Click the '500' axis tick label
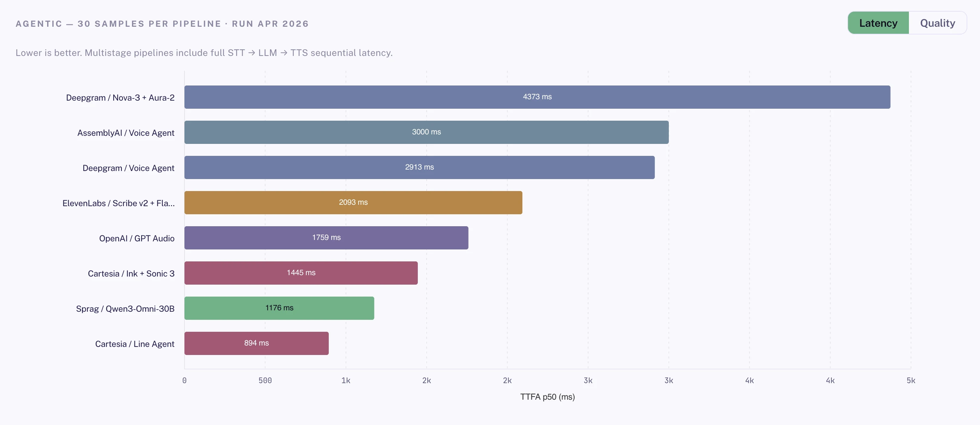This screenshot has height=425, width=980. coord(265,381)
